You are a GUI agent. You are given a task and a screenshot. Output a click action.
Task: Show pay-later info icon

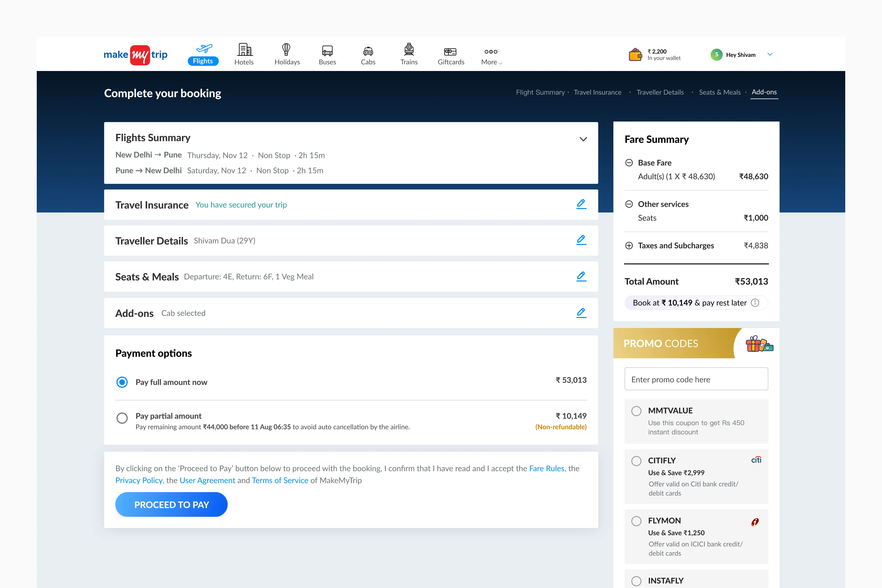tap(755, 303)
